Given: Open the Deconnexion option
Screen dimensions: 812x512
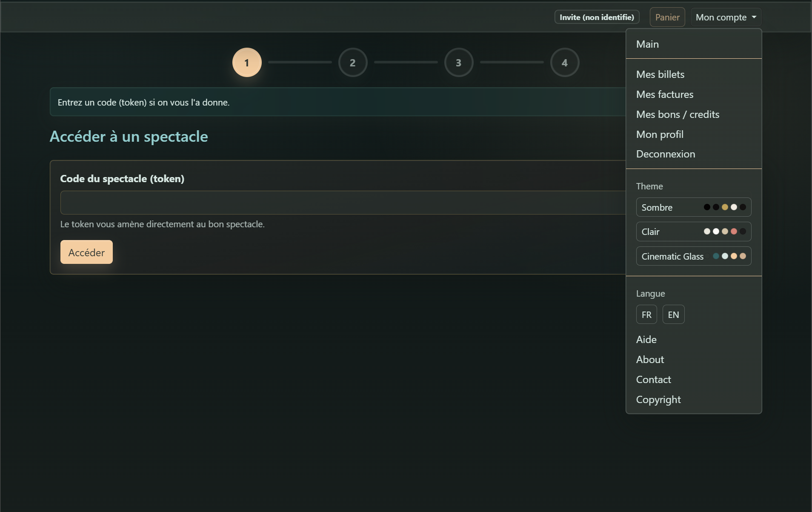Looking at the screenshot, I should coord(666,154).
